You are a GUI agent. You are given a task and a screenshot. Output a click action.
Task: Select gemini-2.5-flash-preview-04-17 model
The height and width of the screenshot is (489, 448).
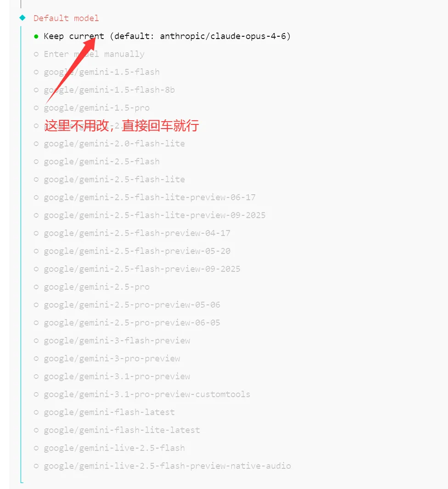(132, 233)
